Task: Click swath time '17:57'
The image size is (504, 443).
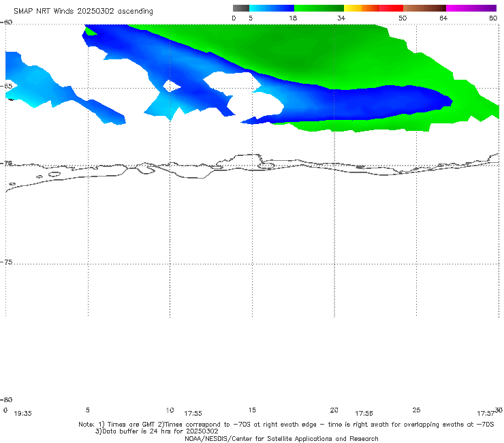Action: 486,414
